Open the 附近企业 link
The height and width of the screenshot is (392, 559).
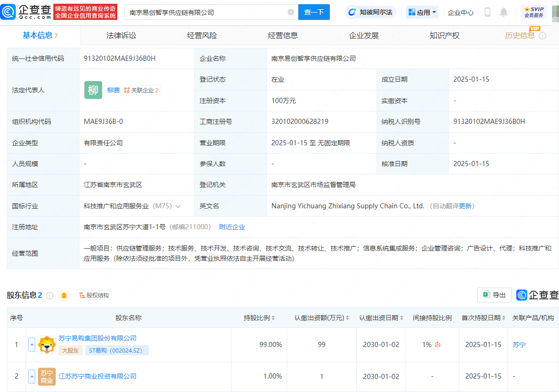232,227
